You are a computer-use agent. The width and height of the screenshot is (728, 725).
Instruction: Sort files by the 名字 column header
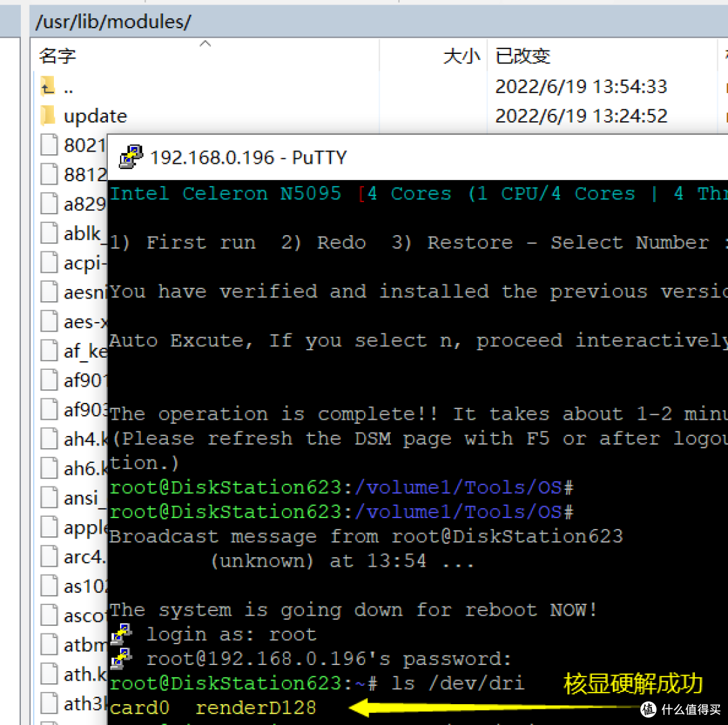click(x=57, y=56)
